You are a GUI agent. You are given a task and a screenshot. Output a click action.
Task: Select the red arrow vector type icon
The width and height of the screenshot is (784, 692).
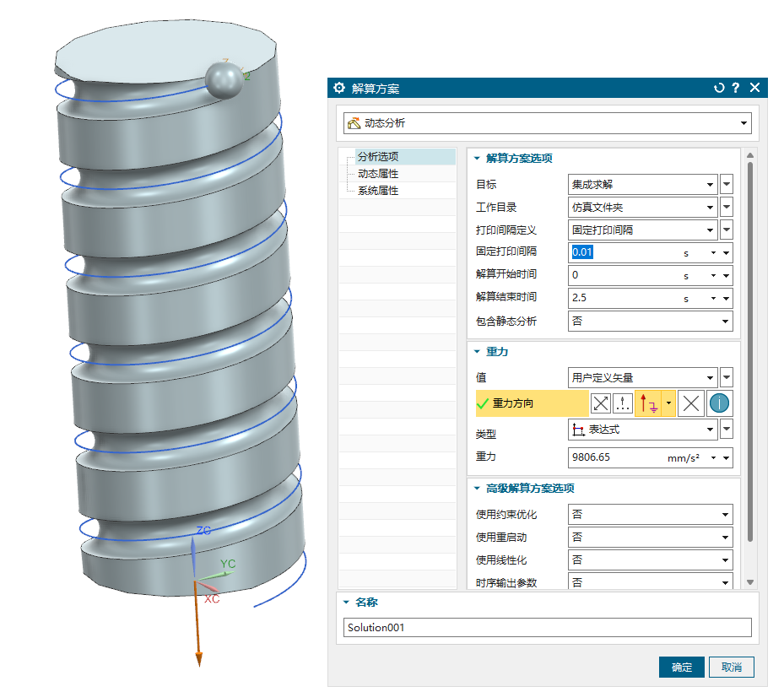pos(648,403)
